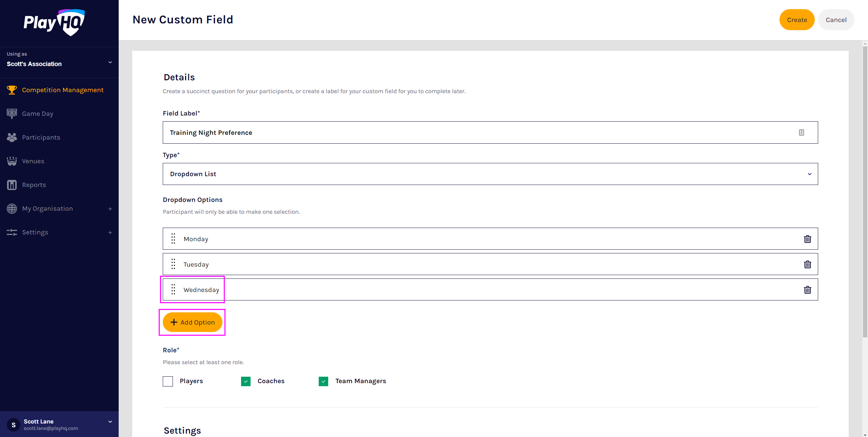Go to Participants section
This screenshot has width=868, height=437.
click(x=41, y=138)
